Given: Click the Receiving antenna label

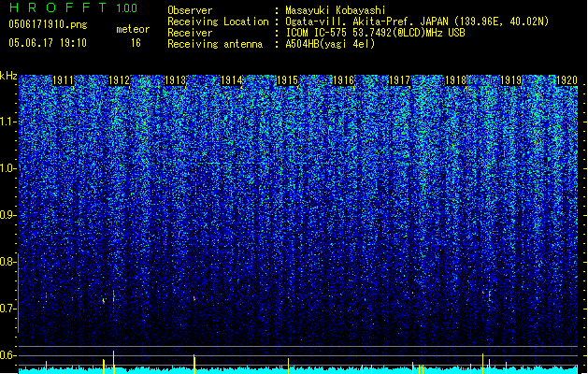Looking at the screenshot, I should point(215,44).
